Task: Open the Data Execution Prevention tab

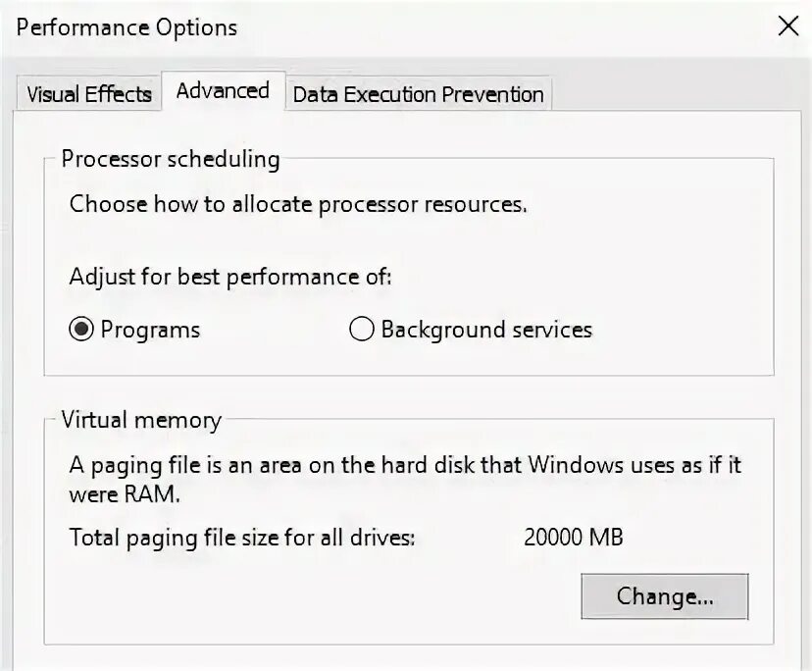Action: 418,94
